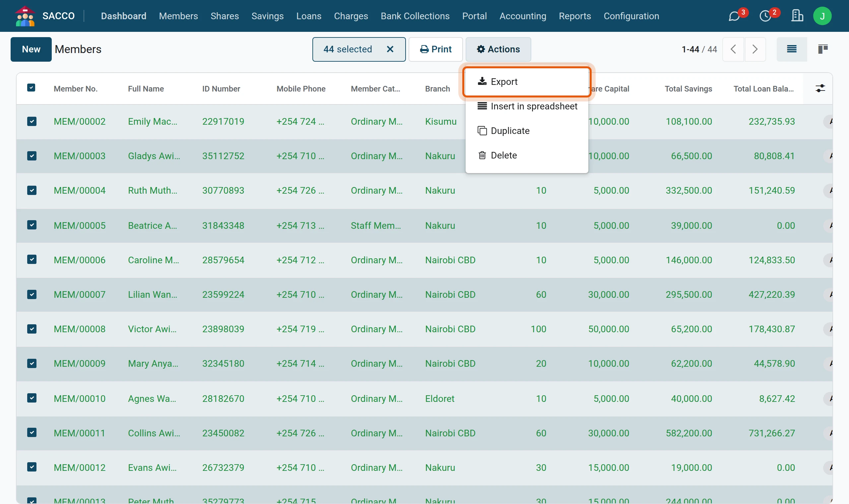Choose Insert in spreadsheet
Screen dimensions: 849x504
coord(526,106)
